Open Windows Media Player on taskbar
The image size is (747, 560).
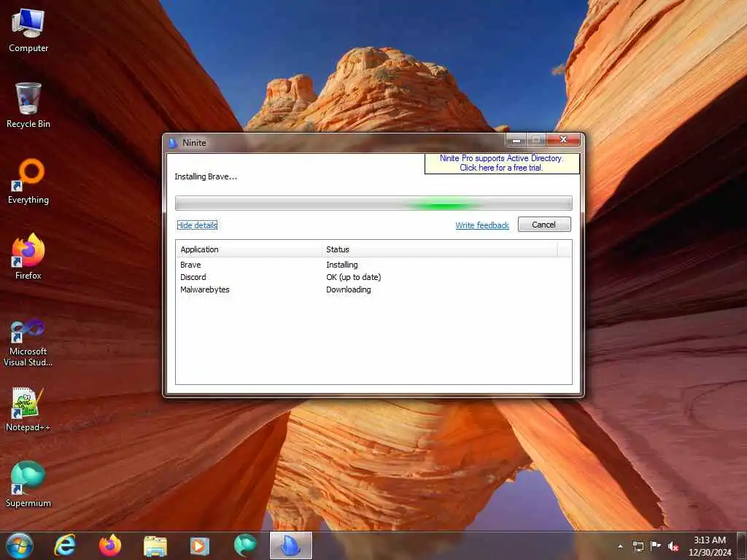200,546
